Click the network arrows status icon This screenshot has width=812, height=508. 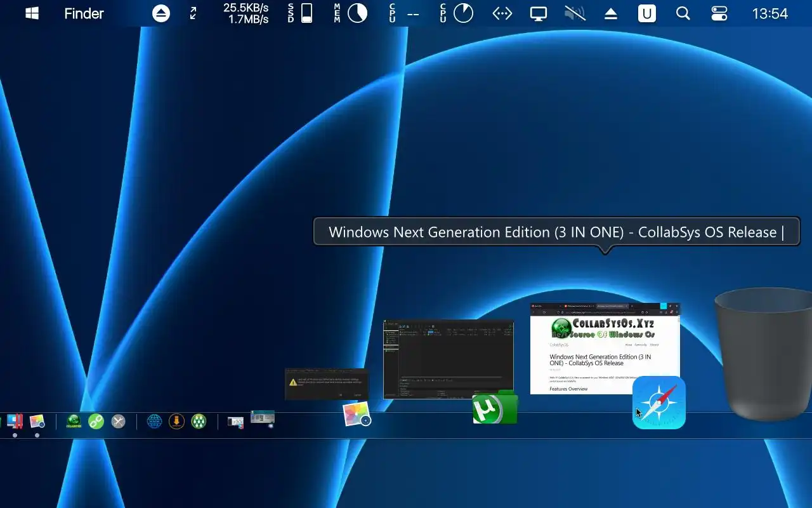click(502, 13)
